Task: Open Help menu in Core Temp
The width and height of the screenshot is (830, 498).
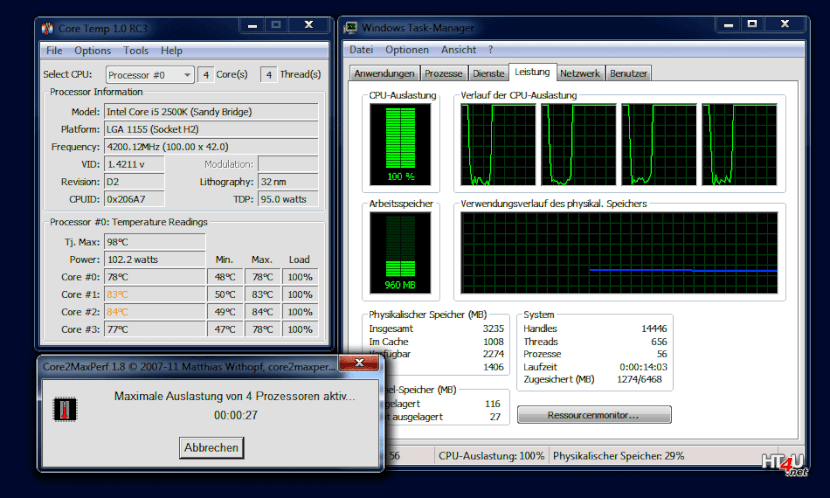Action: tap(172, 50)
